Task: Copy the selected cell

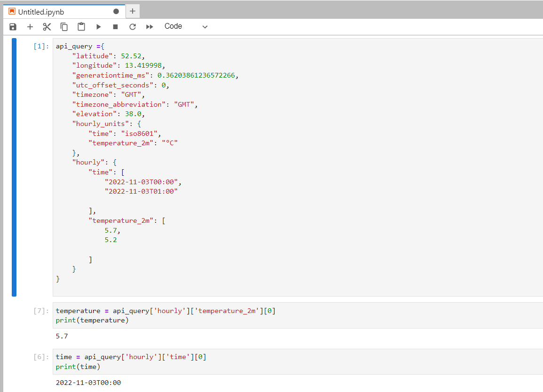Action: (64, 27)
